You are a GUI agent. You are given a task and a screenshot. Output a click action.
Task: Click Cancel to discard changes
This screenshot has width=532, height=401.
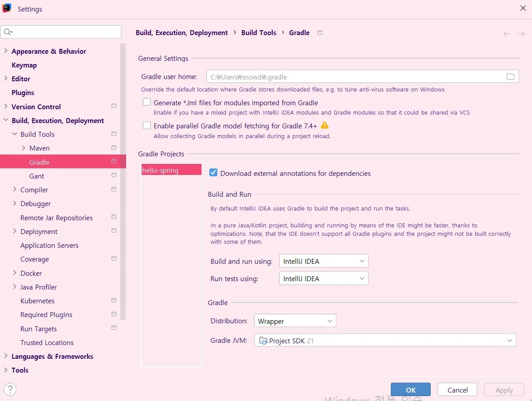click(457, 389)
